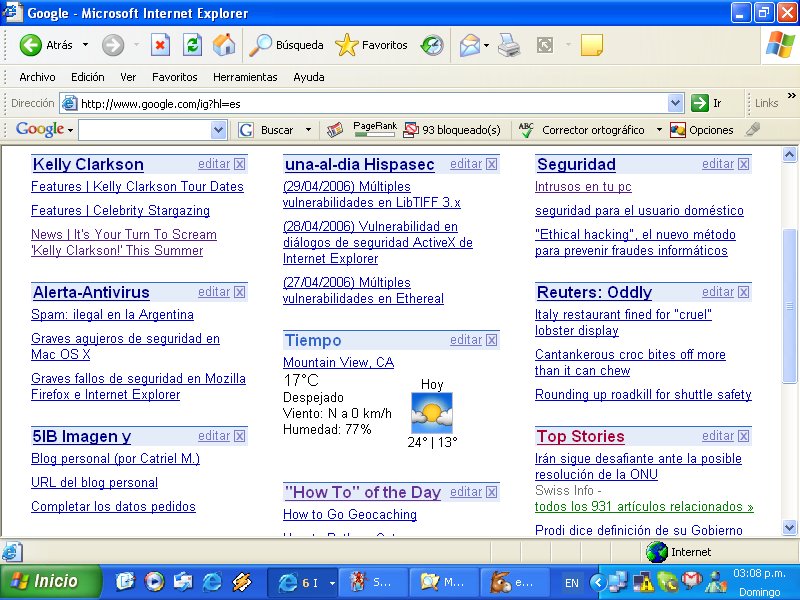Go to the home page icon
The width and height of the screenshot is (800, 600).
(224, 45)
